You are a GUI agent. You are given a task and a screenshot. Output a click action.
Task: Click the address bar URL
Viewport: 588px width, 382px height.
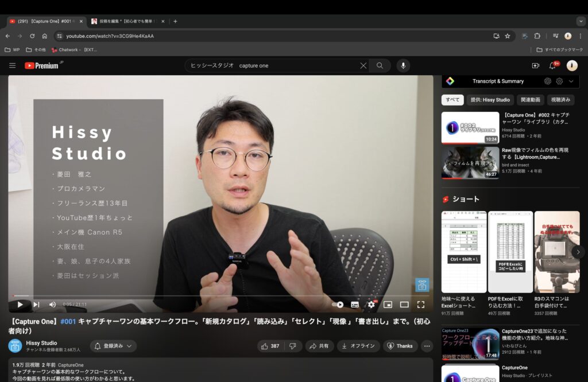pyautogui.click(x=110, y=36)
